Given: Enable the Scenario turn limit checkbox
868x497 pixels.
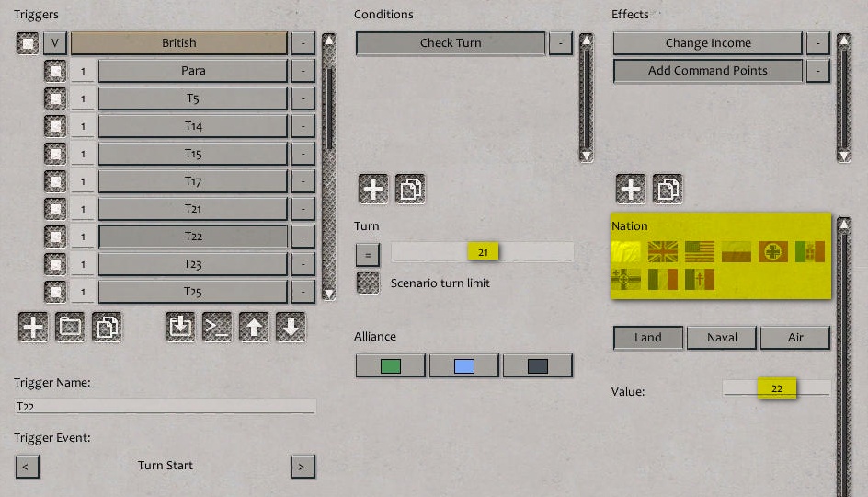Looking at the screenshot, I should click(368, 283).
